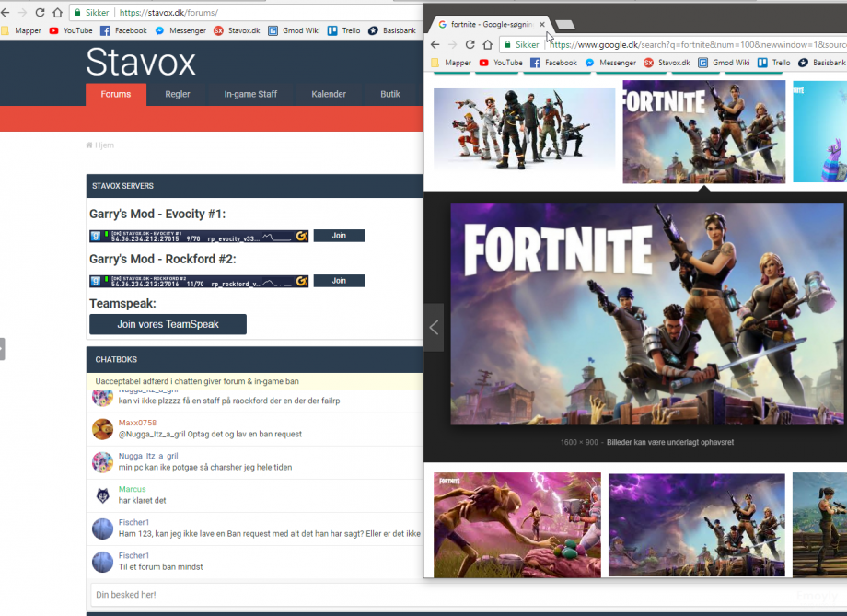Click 'Til et forum ban mindst' message

[x=161, y=567]
